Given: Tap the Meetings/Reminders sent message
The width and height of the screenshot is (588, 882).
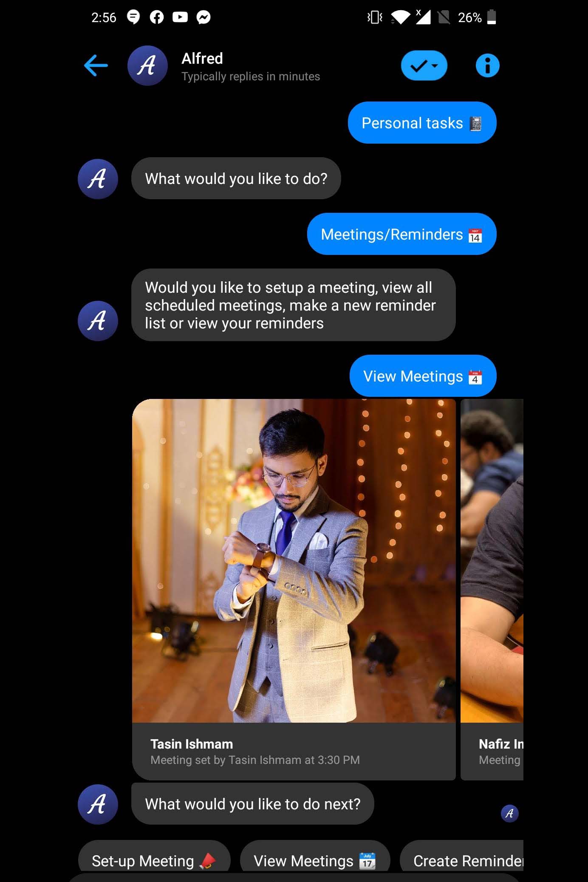Looking at the screenshot, I should coord(401,234).
